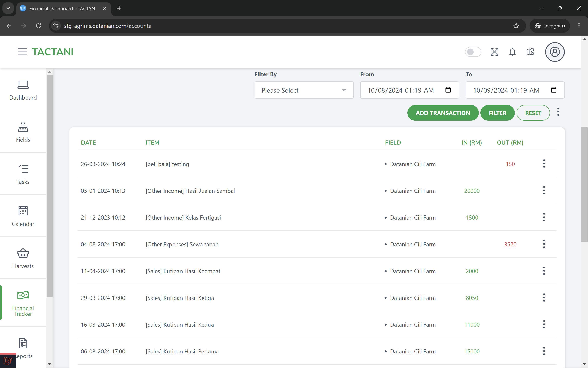The width and height of the screenshot is (588, 368).
Task: Open Tasks in the sidebar
Action: (x=23, y=174)
